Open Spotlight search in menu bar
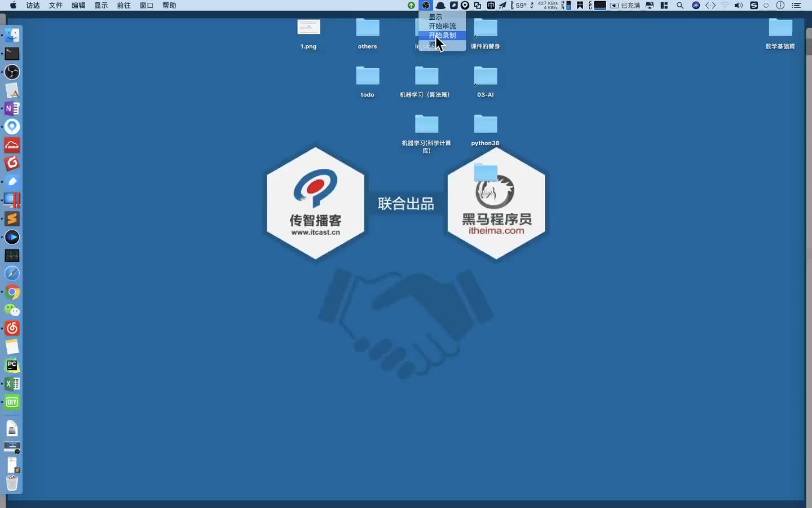Viewport: 812px width, 508px height. 680,5
